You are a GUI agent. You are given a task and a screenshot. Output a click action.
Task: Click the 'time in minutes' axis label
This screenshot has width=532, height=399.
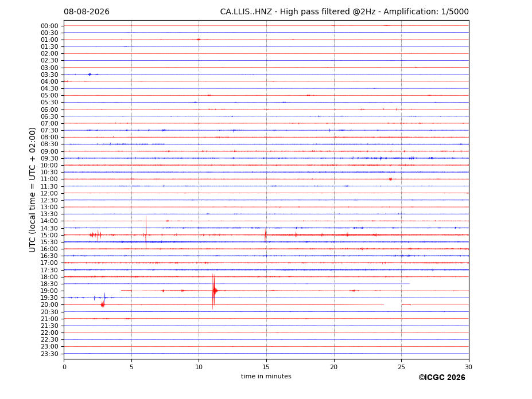[266, 376]
